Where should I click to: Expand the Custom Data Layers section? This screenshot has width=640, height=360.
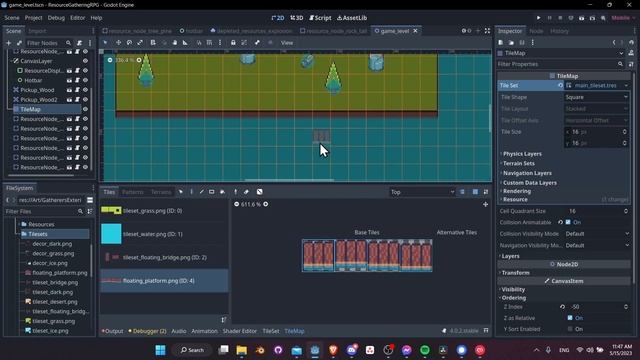click(529, 183)
